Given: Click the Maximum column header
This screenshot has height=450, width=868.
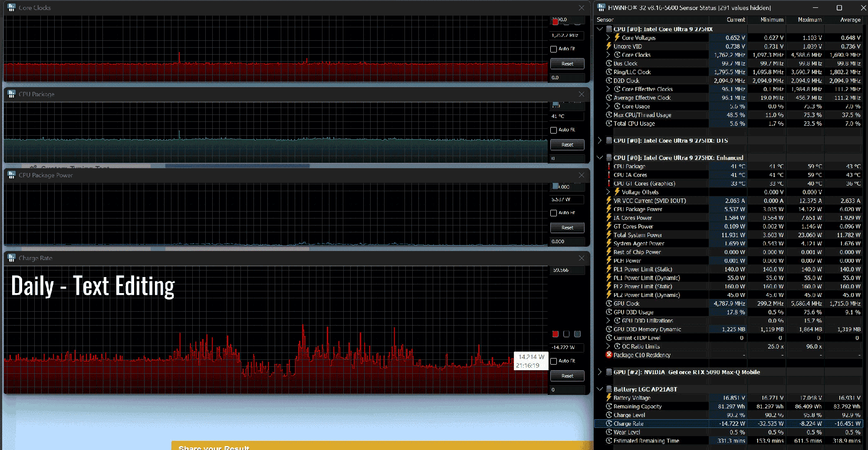Looking at the screenshot, I should [x=805, y=20].
